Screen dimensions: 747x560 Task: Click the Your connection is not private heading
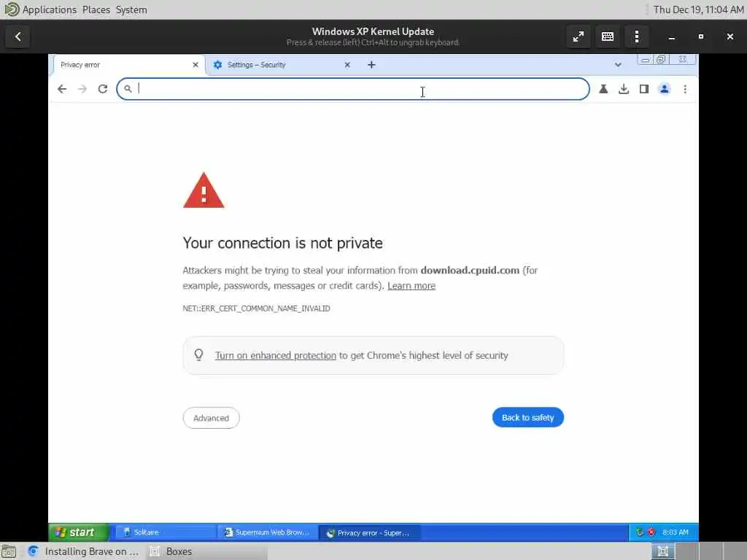[282, 243]
